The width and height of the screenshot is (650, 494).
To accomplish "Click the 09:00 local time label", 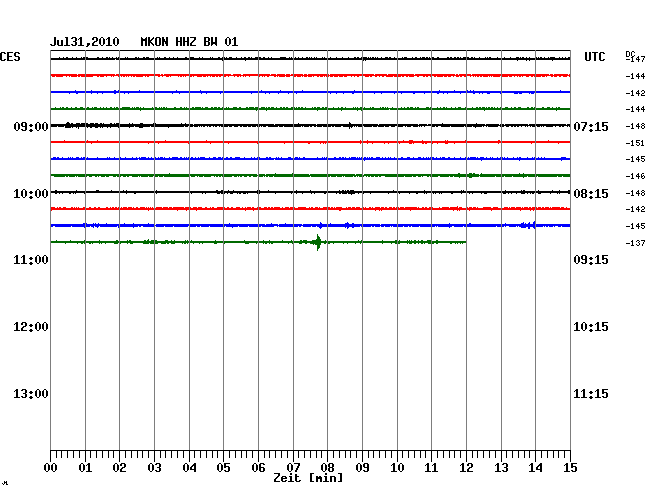I will (x=31, y=126).
